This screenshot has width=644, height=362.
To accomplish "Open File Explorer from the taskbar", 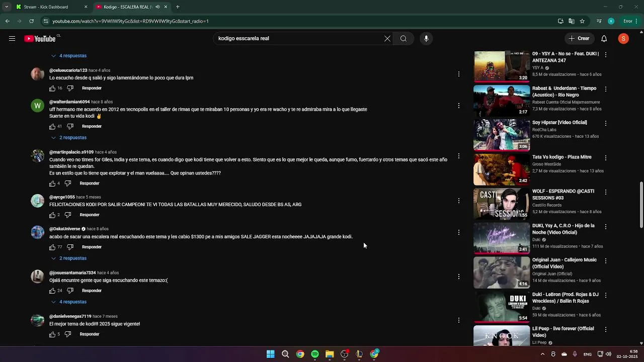I will [x=330, y=354].
